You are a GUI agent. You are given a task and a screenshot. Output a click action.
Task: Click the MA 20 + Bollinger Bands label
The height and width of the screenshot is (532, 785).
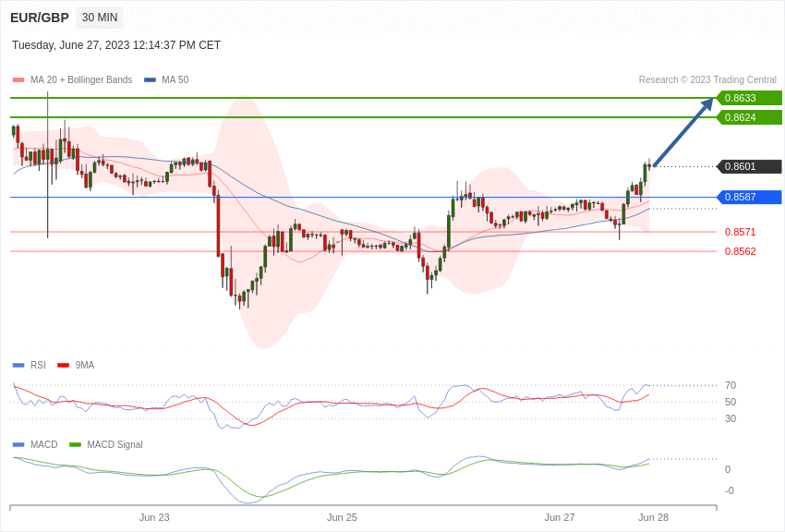[81, 79]
